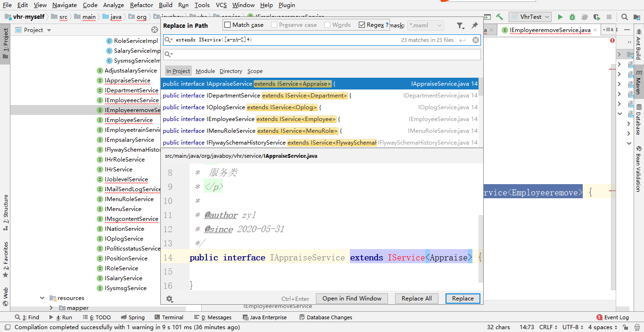The image size is (644, 332).
Task: Select IHrService in the project tree
Action: coord(118,170)
